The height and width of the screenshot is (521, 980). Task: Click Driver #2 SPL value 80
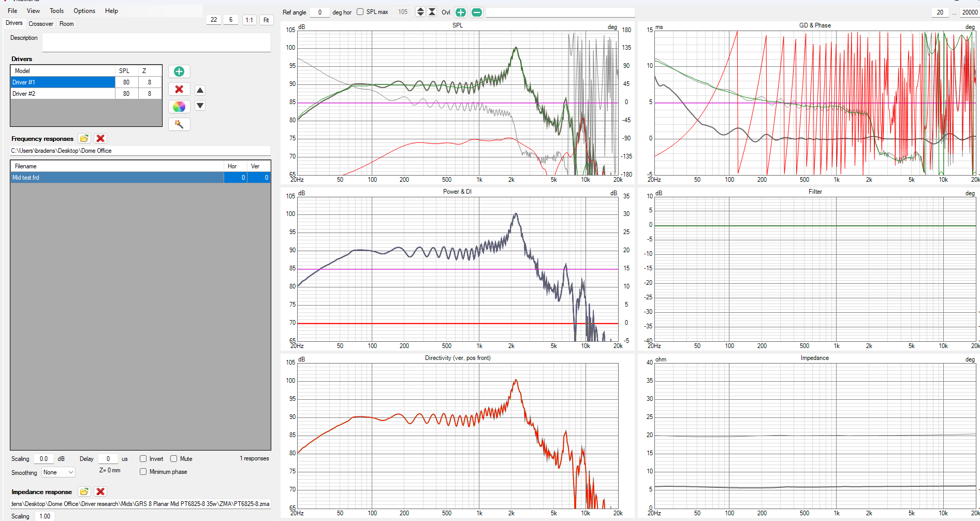pyautogui.click(x=126, y=94)
